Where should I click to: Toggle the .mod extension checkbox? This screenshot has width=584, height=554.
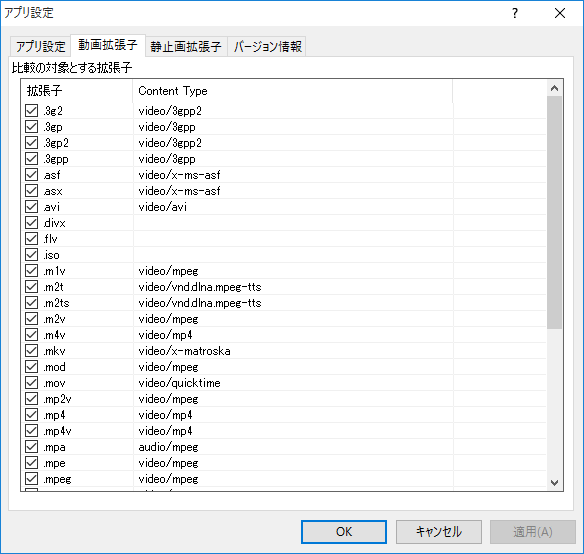32,367
